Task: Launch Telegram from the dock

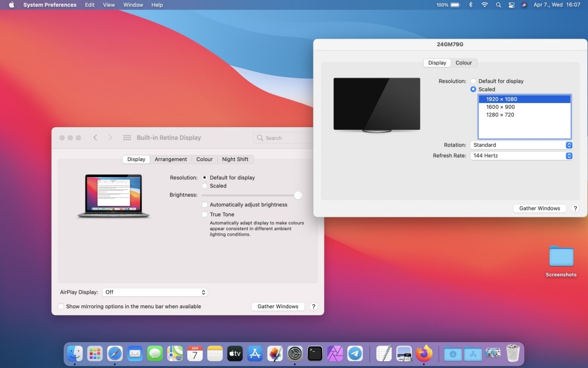Action: click(x=355, y=353)
